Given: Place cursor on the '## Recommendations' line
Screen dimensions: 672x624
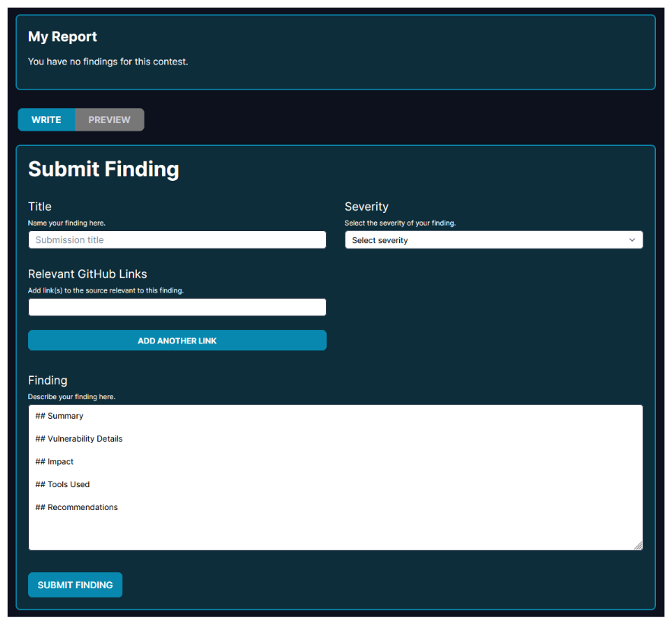Looking at the screenshot, I should coord(77,507).
